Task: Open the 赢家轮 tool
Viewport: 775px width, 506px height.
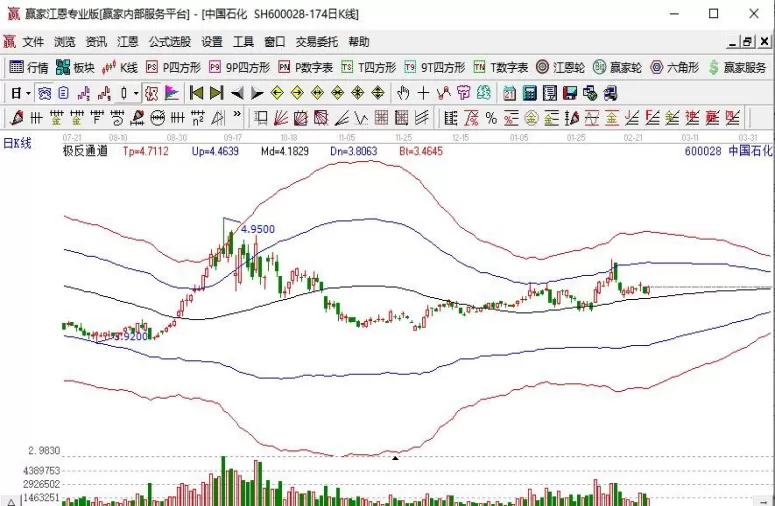Action: (x=617, y=67)
